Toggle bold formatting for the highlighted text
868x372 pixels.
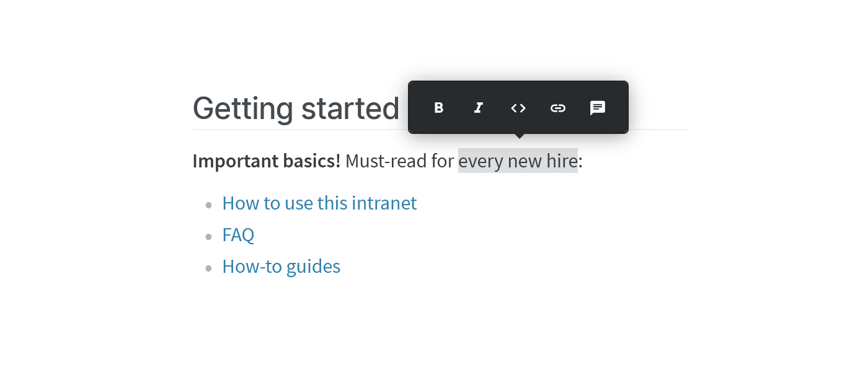point(438,107)
